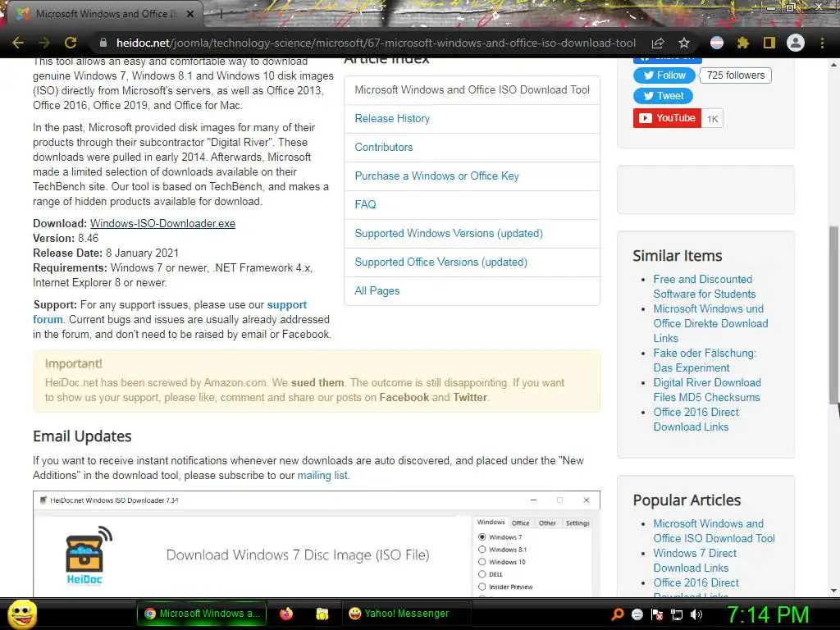Open Microsoft Windows und Office Direkte Download Links
The image size is (840, 630).
pyautogui.click(x=710, y=323)
